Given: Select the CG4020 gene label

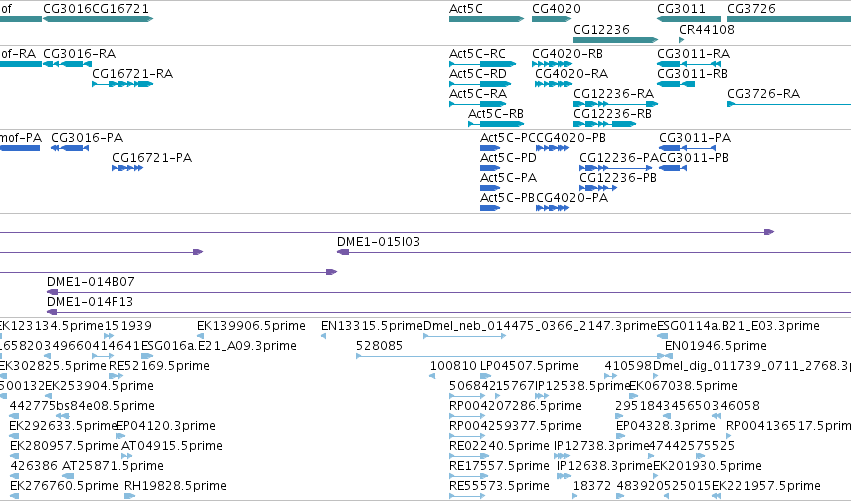Looking at the screenshot, I should 556,9.
